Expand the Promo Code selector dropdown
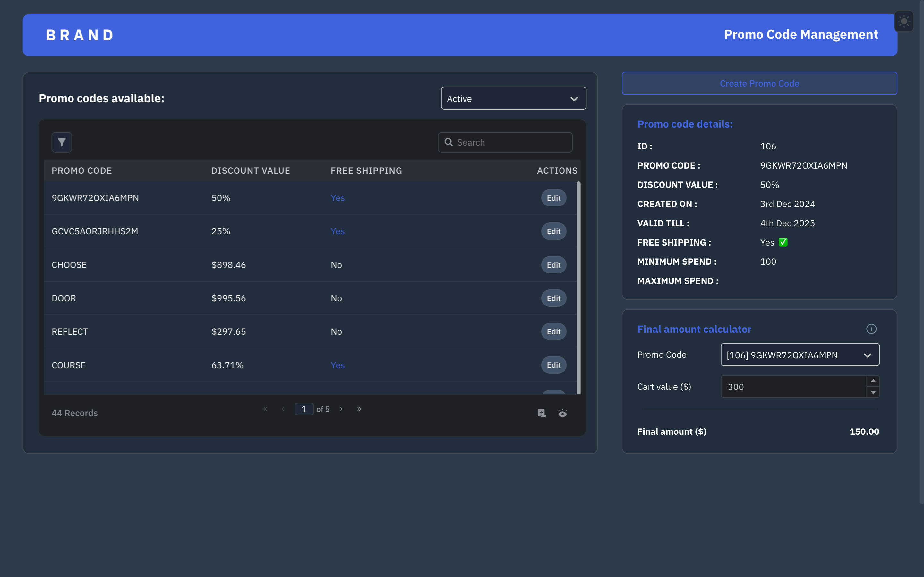 tap(800, 355)
